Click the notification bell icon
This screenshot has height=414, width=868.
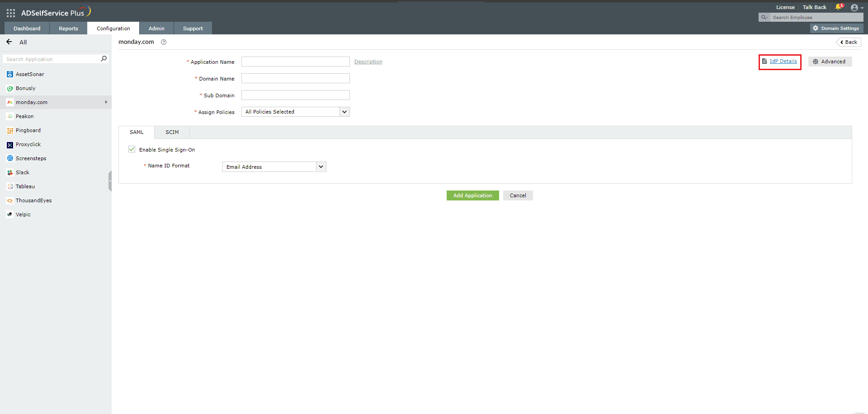839,7
